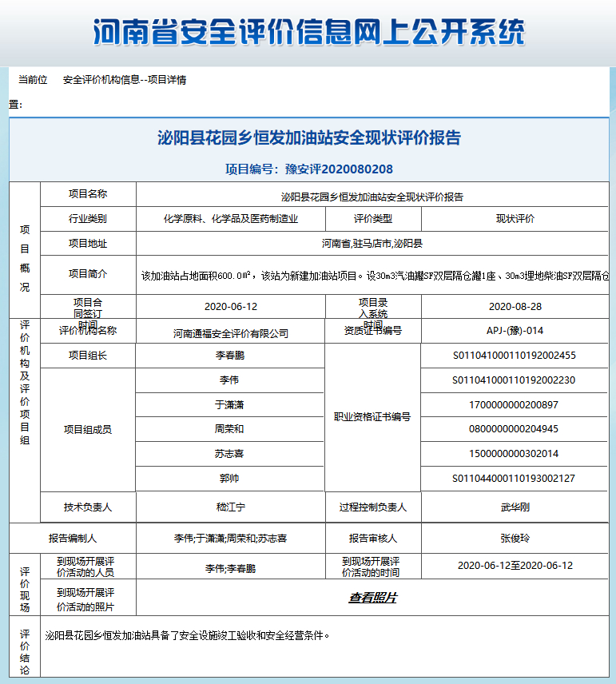Click on-site personnel 李伟;李春鹏
This screenshot has height=684, width=616.
click(x=231, y=569)
